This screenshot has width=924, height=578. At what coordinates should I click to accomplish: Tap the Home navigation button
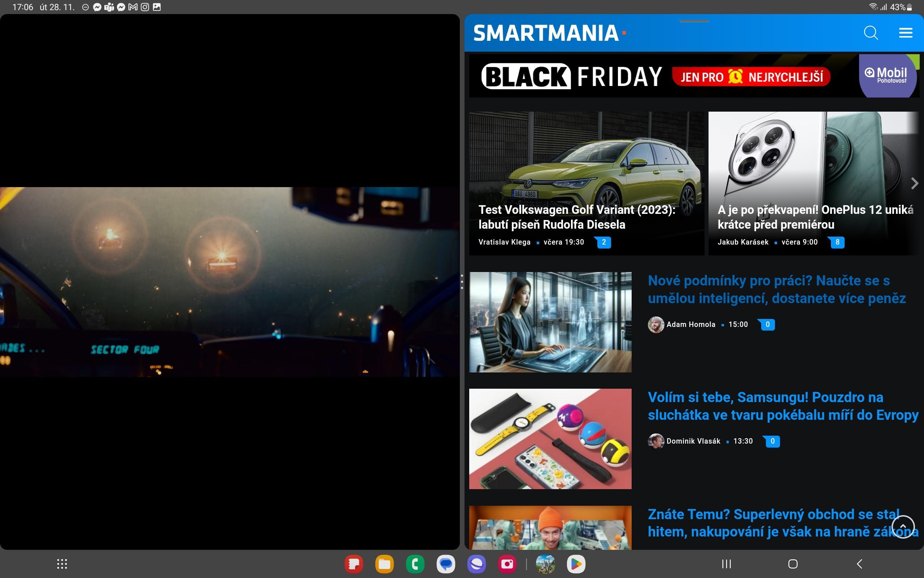coord(793,564)
